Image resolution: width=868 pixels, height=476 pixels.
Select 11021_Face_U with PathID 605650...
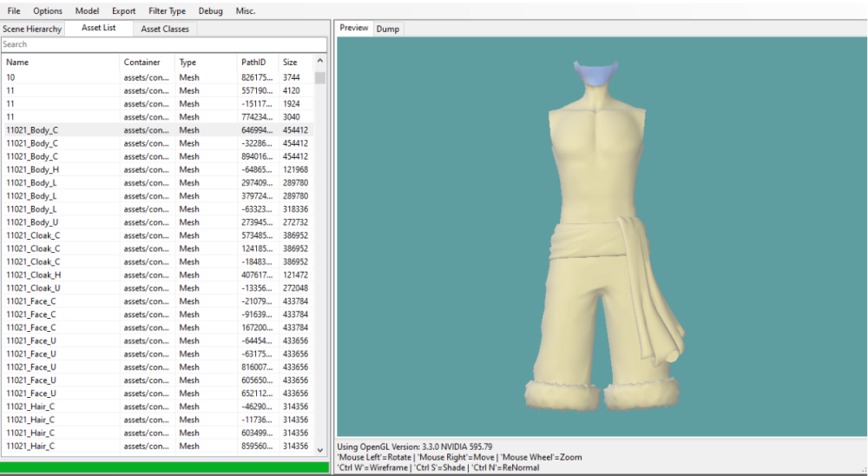coord(157,380)
